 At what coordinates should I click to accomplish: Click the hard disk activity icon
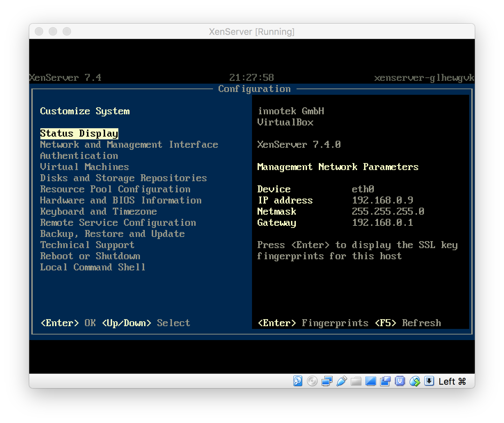[x=298, y=381]
